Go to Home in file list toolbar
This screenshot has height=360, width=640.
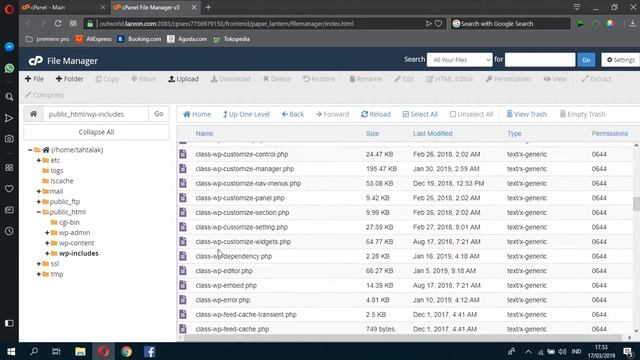(x=197, y=114)
